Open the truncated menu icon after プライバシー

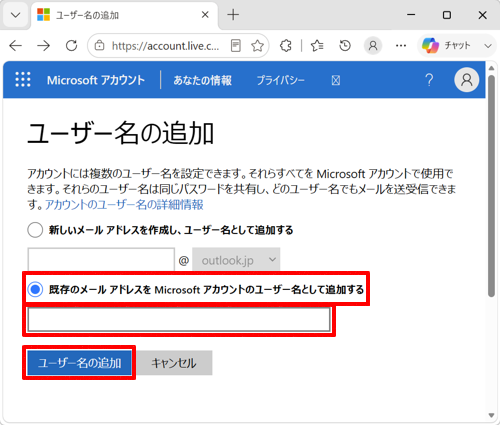coord(336,80)
